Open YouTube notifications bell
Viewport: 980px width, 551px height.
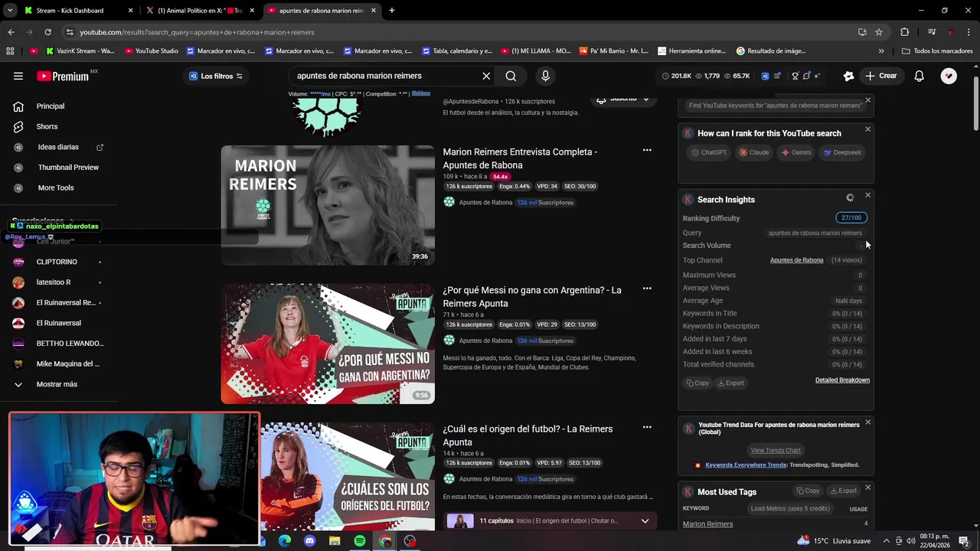(x=919, y=76)
